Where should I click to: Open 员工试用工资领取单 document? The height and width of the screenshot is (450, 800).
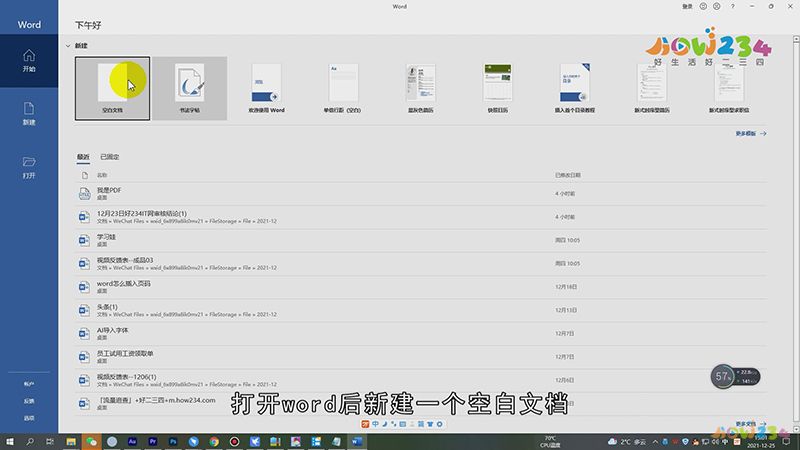pyautogui.click(x=421, y=357)
